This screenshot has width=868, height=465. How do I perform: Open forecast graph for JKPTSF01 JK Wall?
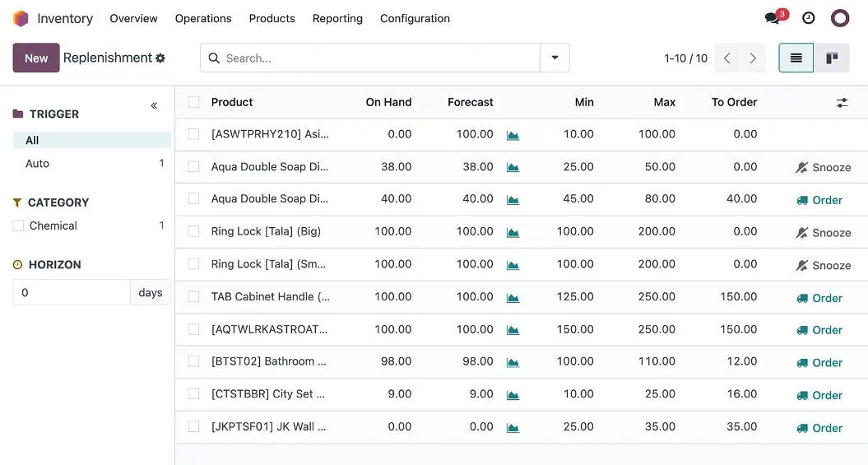click(513, 428)
